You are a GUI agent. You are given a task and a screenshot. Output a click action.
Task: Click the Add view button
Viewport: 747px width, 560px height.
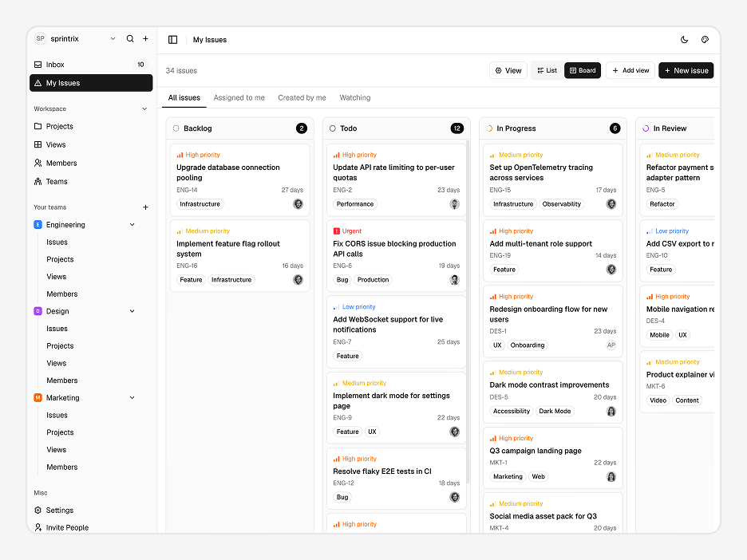pyautogui.click(x=630, y=70)
